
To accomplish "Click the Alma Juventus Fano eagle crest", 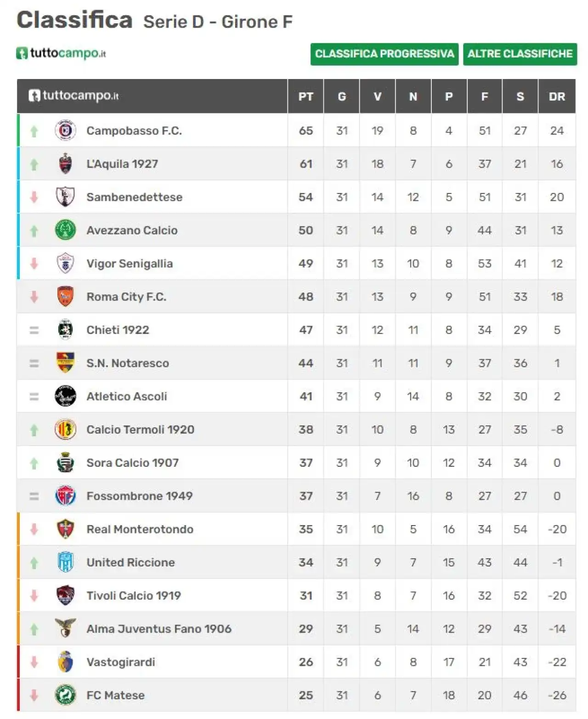I will [65, 628].
